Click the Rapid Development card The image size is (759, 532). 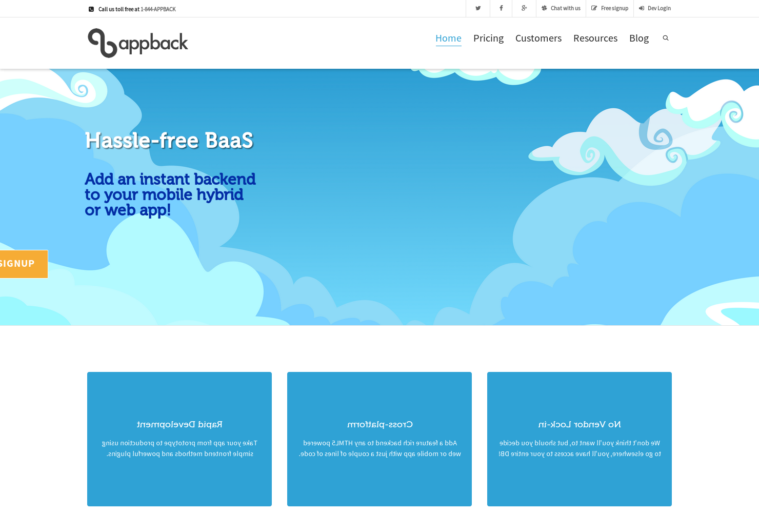coord(179,439)
